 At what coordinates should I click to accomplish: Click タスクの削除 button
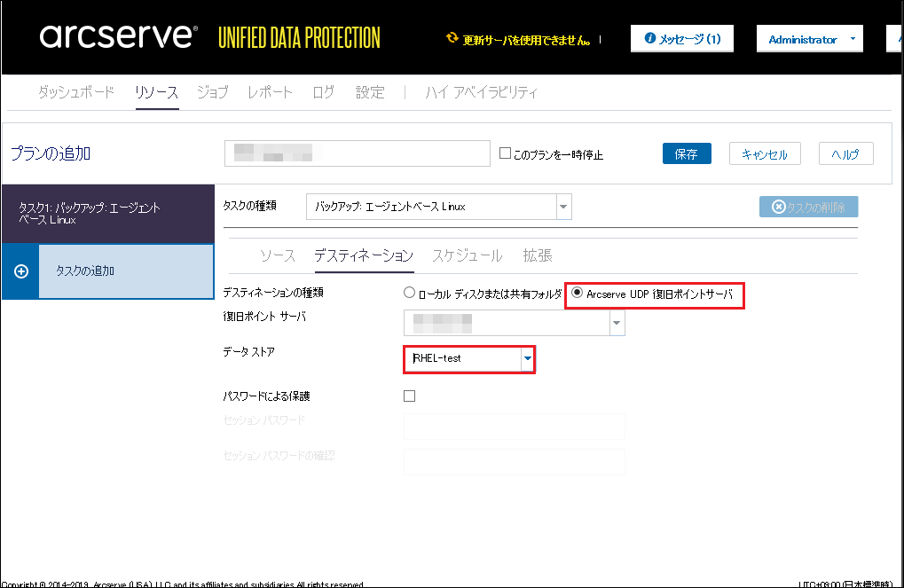(x=808, y=207)
